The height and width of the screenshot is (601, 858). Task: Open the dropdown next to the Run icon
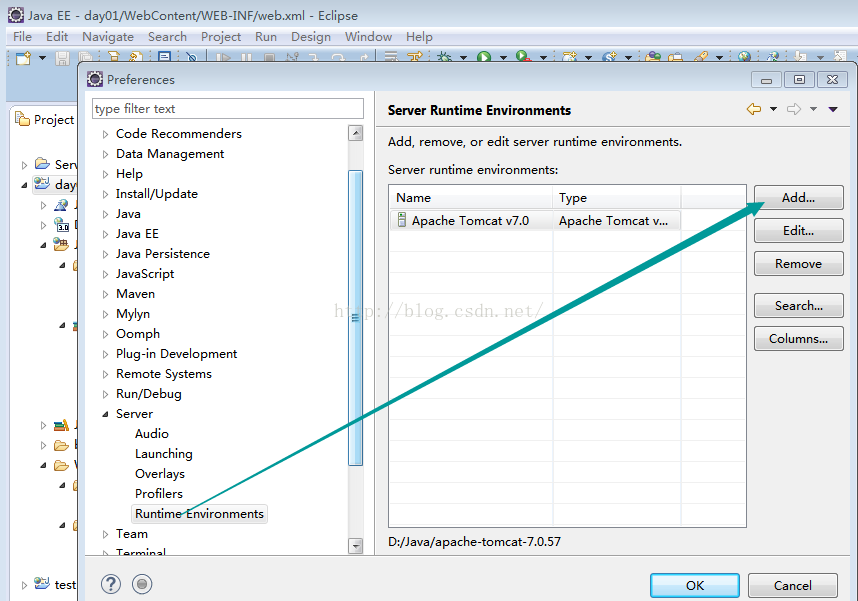pos(503,57)
